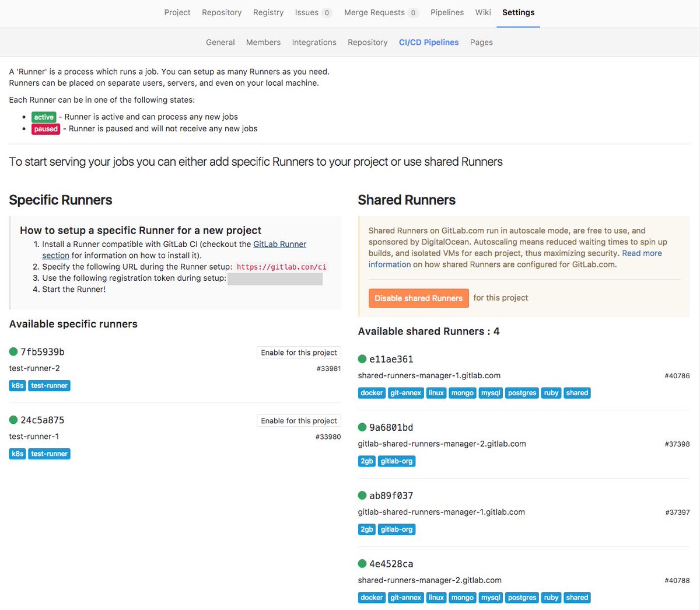The image size is (700, 610).
Task: Click 2gb tag on runner 9a6801bd
Action: click(x=367, y=462)
